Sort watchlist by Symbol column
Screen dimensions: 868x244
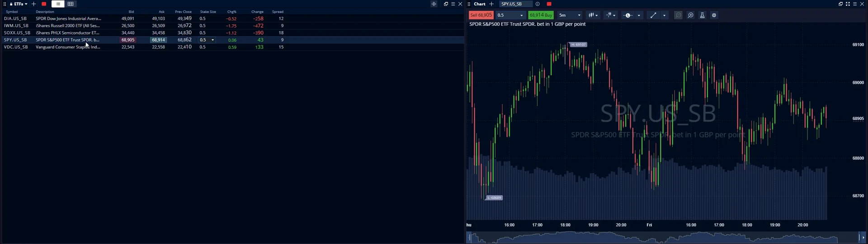[12, 12]
